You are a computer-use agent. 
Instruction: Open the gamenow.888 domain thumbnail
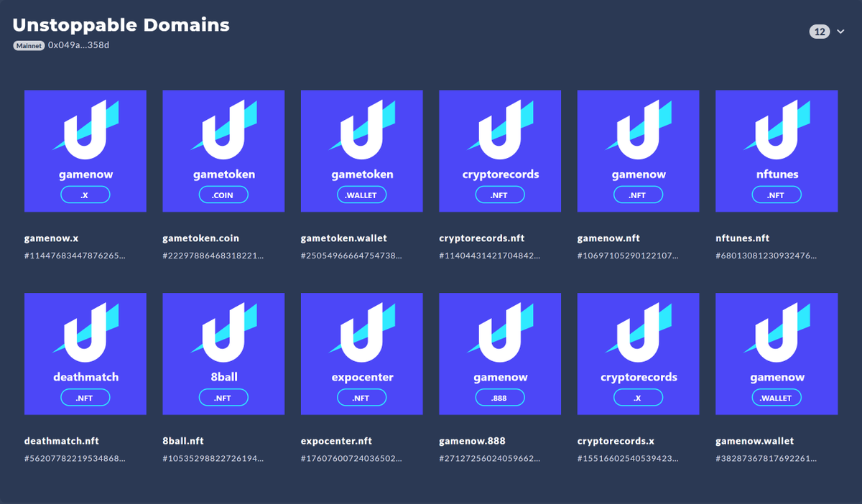click(x=500, y=354)
